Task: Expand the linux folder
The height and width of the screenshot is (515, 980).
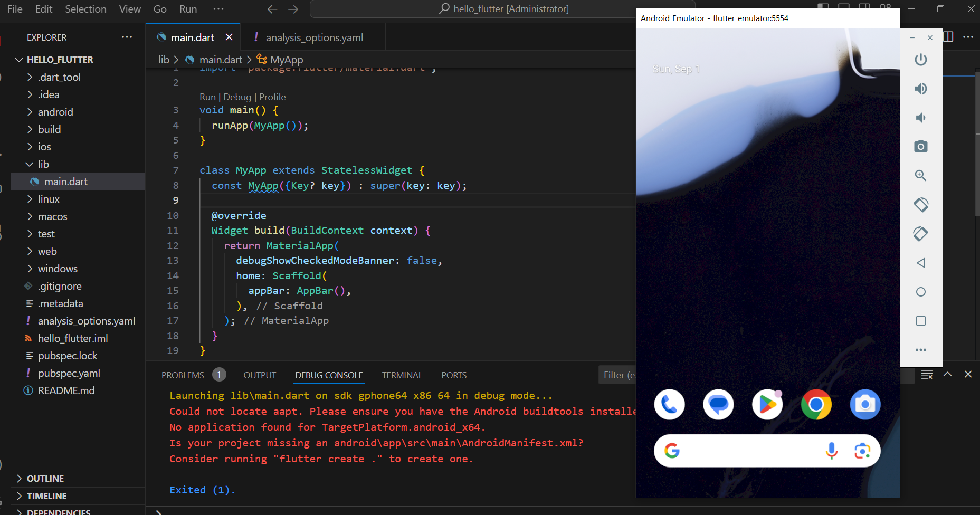Action: (78, 199)
